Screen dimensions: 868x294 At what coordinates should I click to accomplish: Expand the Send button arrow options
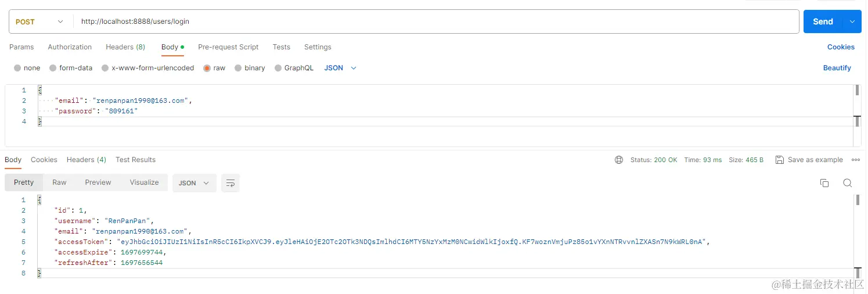pyautogui.click(x=852, y=21)
